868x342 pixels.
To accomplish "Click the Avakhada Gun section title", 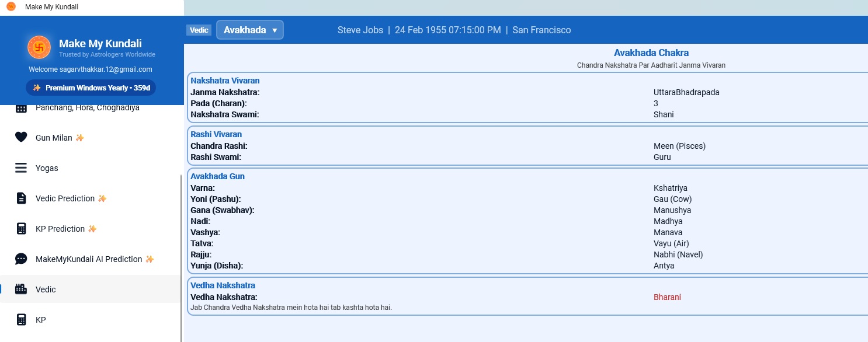I will coord(217,176).
